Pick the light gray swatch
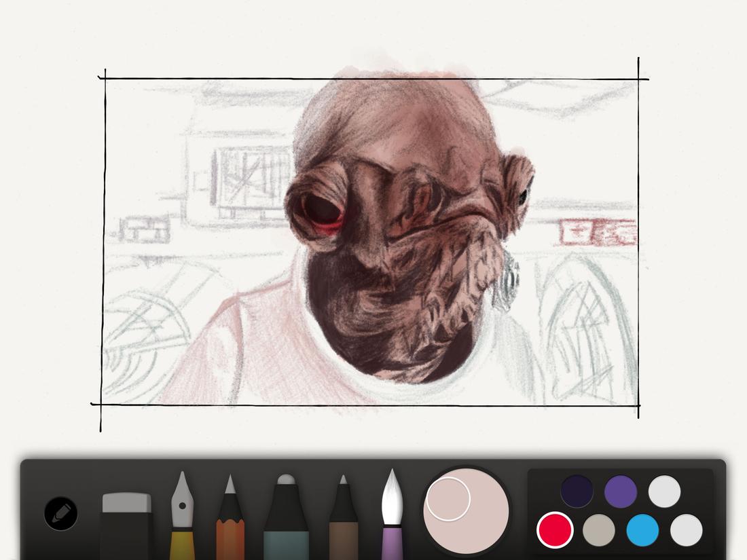Screen dimensions: 747x560 click(x=686, y=529)
